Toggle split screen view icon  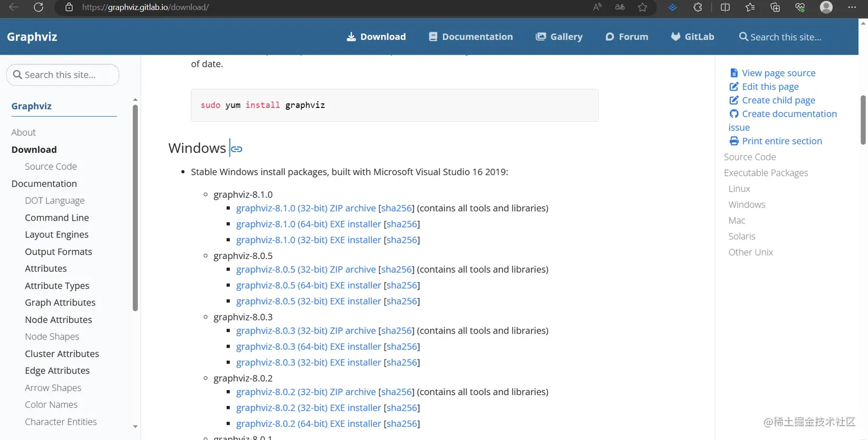coord(725,7)
